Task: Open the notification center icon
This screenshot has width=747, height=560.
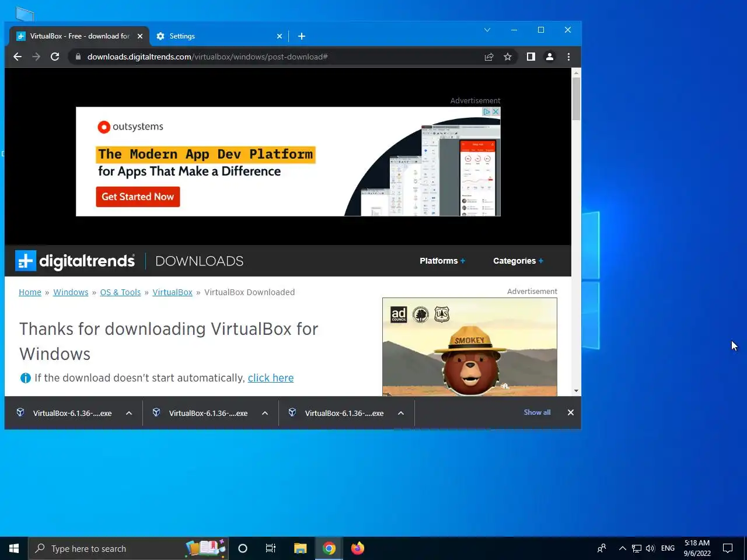Action: pos(728,548)
